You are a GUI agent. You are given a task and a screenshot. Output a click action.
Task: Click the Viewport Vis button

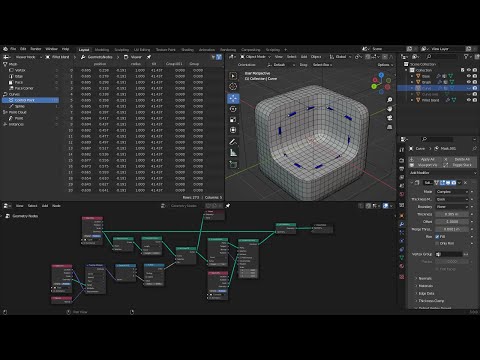click(x=424, y=165)
